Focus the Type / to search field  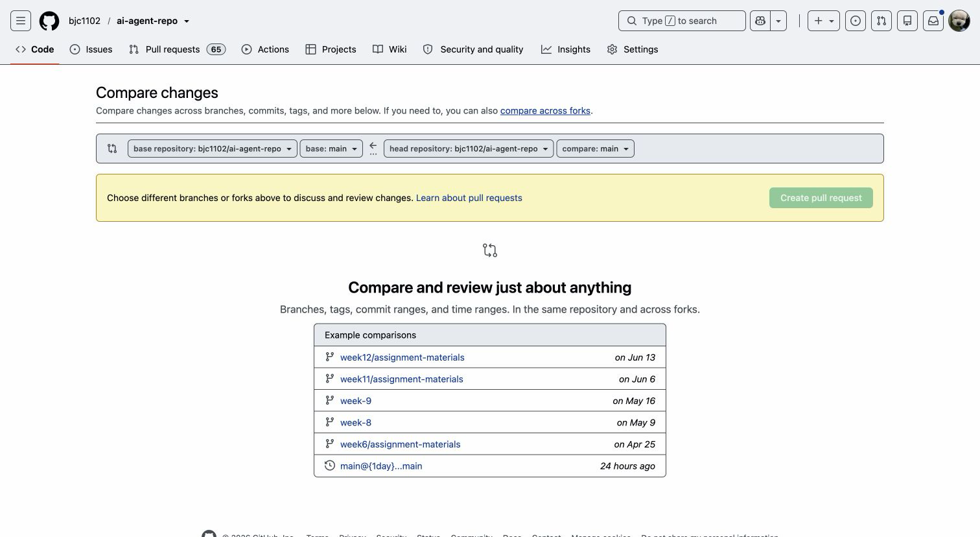[x=682, y=21]
